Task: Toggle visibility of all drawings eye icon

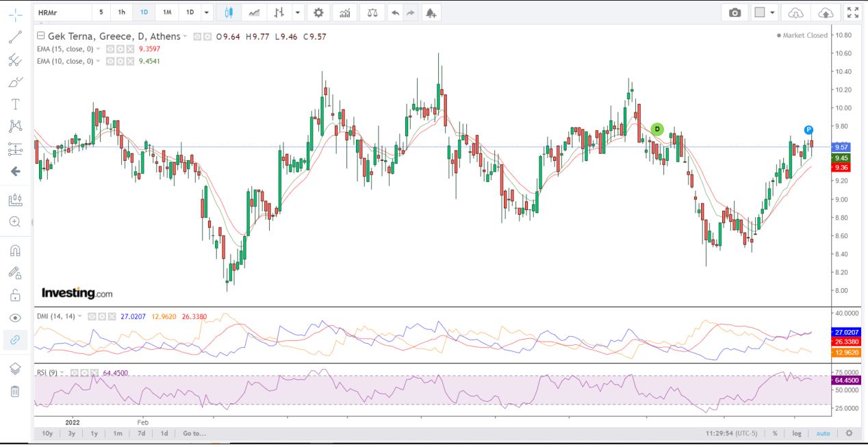Action: tap(15, 318)
